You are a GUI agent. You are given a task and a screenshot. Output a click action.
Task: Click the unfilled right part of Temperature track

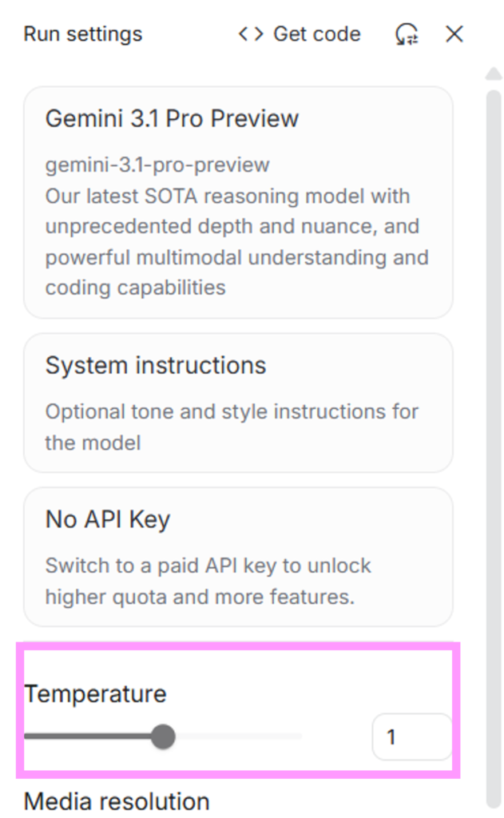[x=240, y=737]
